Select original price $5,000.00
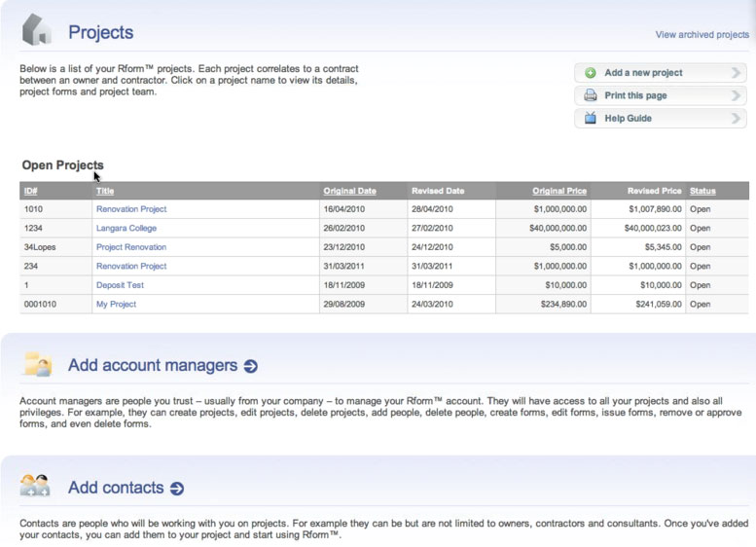Viewport: 756px width, 547px height. point(568,247)
